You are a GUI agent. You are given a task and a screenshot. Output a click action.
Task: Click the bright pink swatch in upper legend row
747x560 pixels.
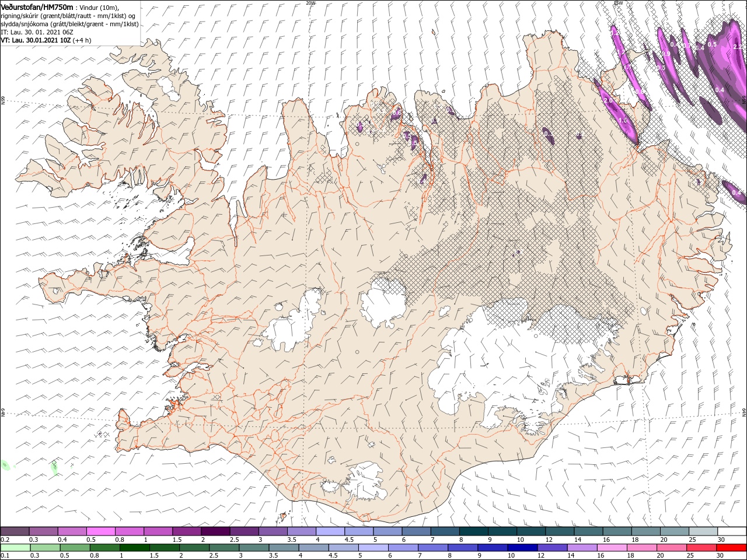point(100,531)
